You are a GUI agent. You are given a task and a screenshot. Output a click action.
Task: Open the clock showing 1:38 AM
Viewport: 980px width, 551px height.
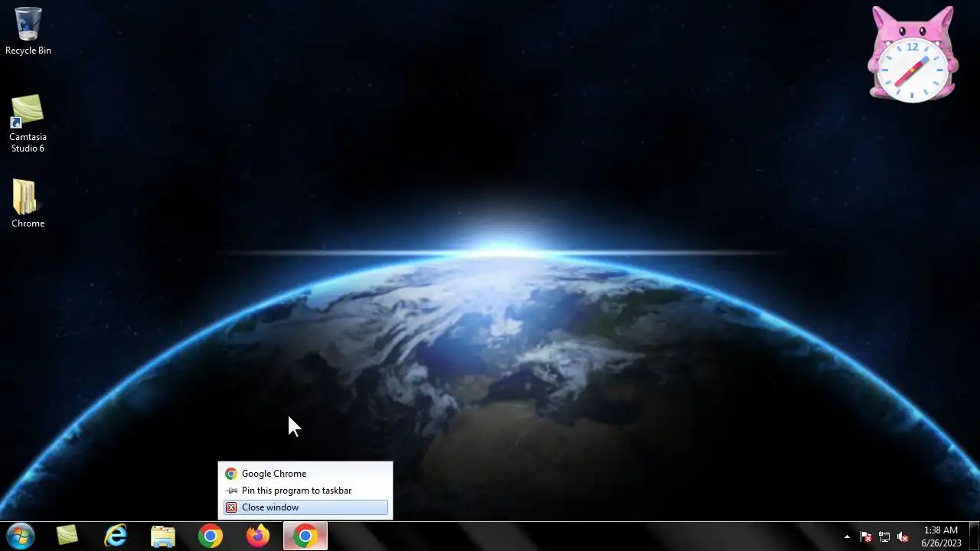941,536
